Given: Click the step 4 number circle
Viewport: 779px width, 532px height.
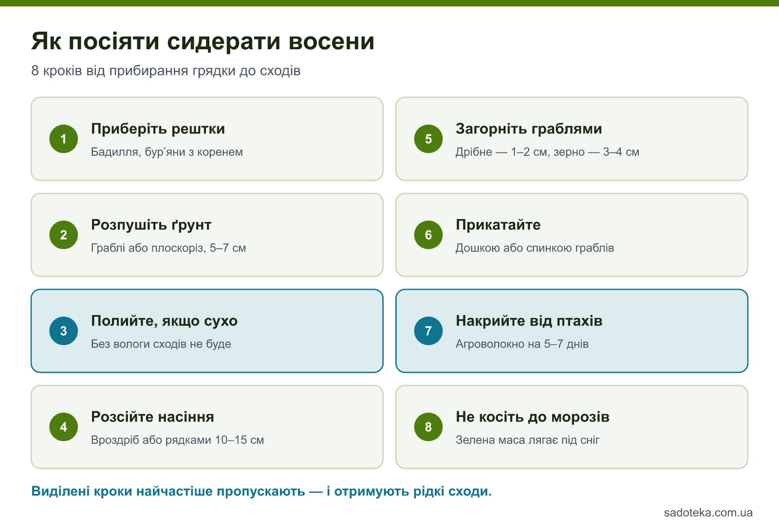Looking at the screenshot, I should (x=64, y=427).
